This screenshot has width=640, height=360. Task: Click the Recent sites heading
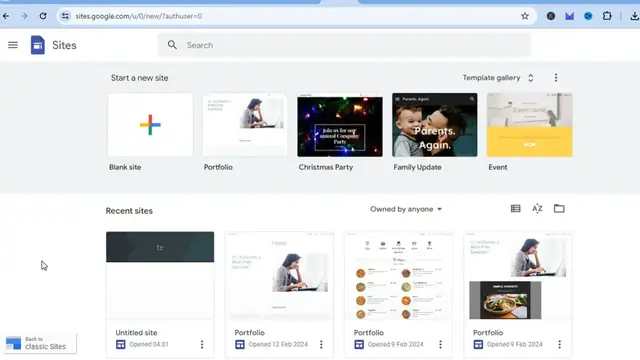(x=129, y=211)
